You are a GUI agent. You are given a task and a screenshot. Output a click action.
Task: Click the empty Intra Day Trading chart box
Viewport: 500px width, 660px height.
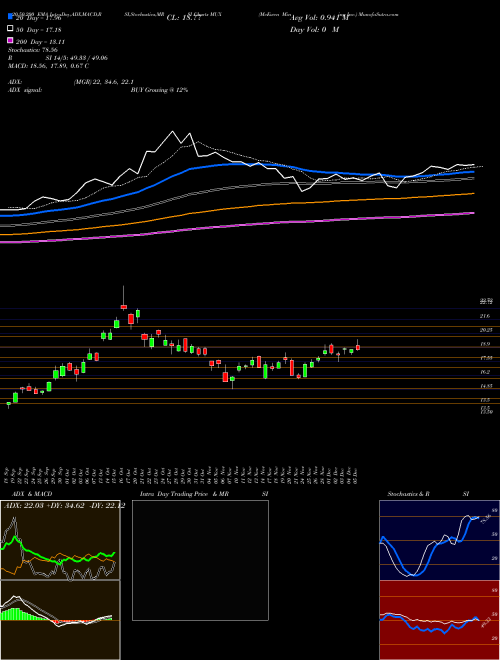tap(200, 560)
